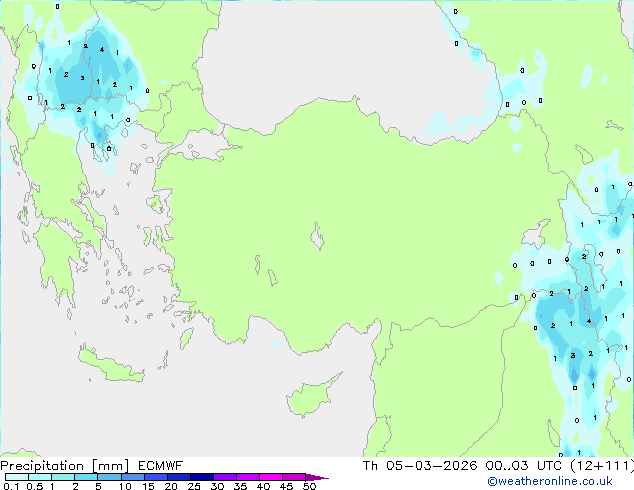Pick the 10–15 mm legend color swatch
Image resolution: width=634 pixels, height=490 pixels.
(x=132, y=477)
